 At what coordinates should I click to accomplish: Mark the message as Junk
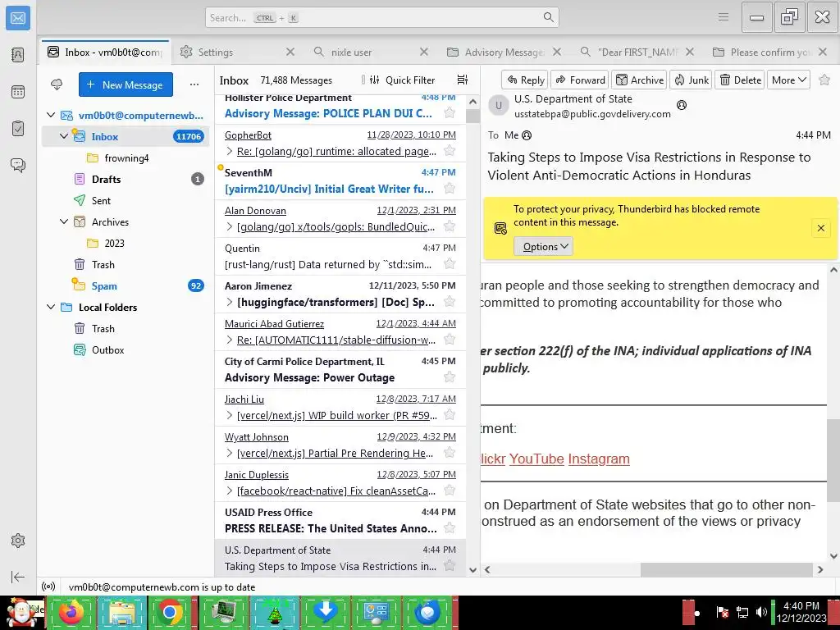point(691,80)
